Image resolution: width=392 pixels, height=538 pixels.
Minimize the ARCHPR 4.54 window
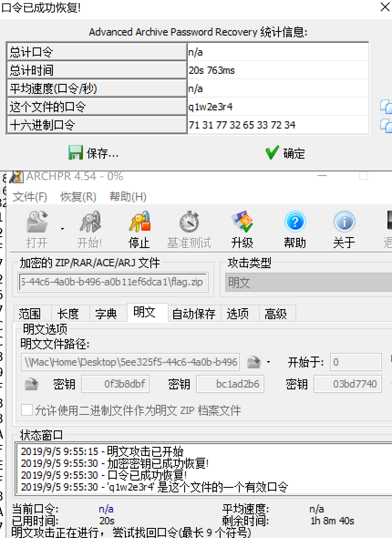[x=322, y=176]
